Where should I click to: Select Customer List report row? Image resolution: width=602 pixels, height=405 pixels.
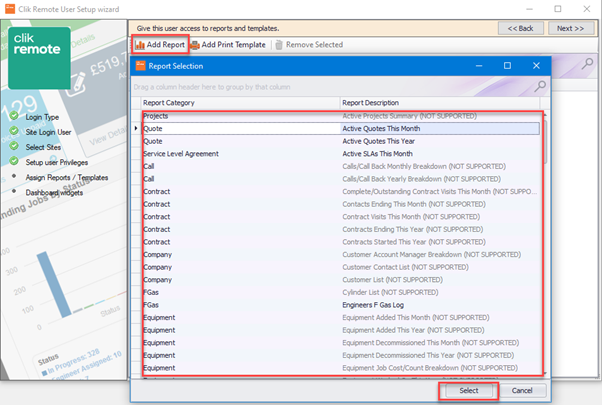tap(341, 280)
